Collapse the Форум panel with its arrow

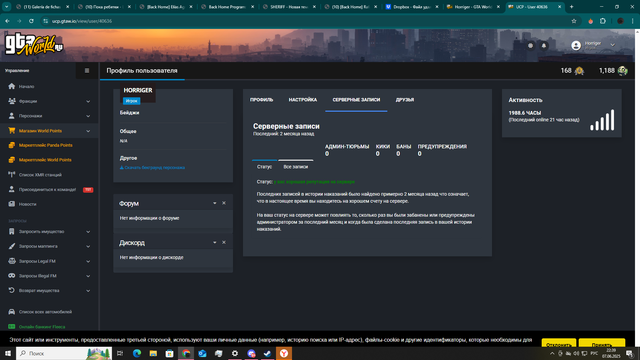[215, 203]
